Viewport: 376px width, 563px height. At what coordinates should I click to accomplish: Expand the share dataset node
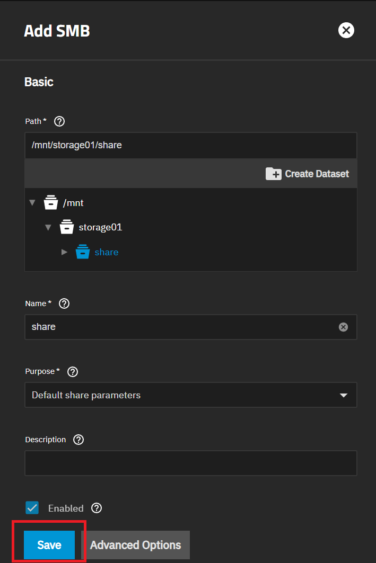point(64,252)
